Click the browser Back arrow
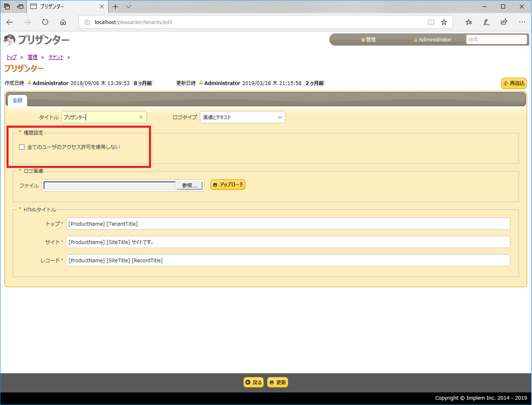532x405 pixels. 10,22
